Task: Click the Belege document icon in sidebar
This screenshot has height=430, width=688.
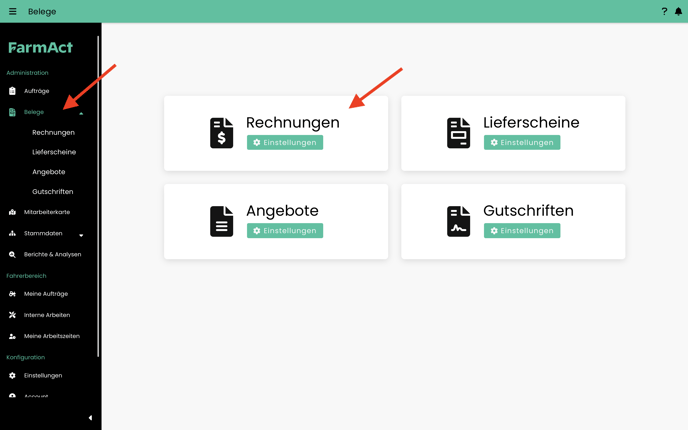Action: 12,112
